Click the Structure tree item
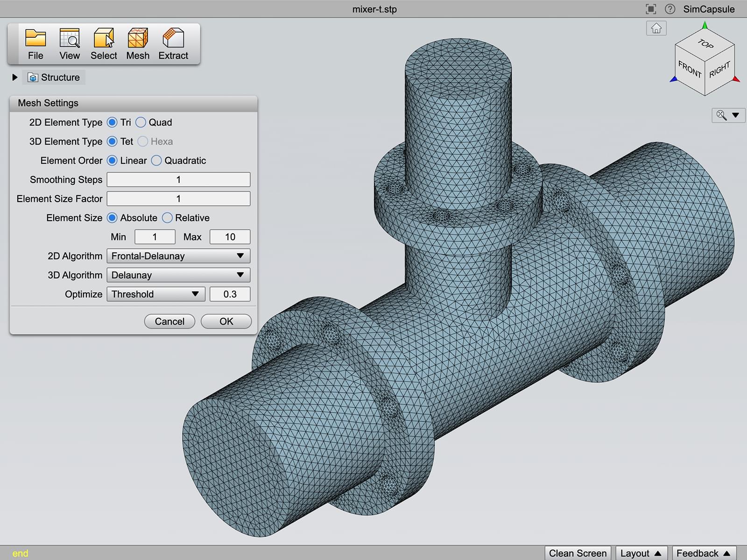The height and width of the screenshot is (560, 747). tap(54, 77)
